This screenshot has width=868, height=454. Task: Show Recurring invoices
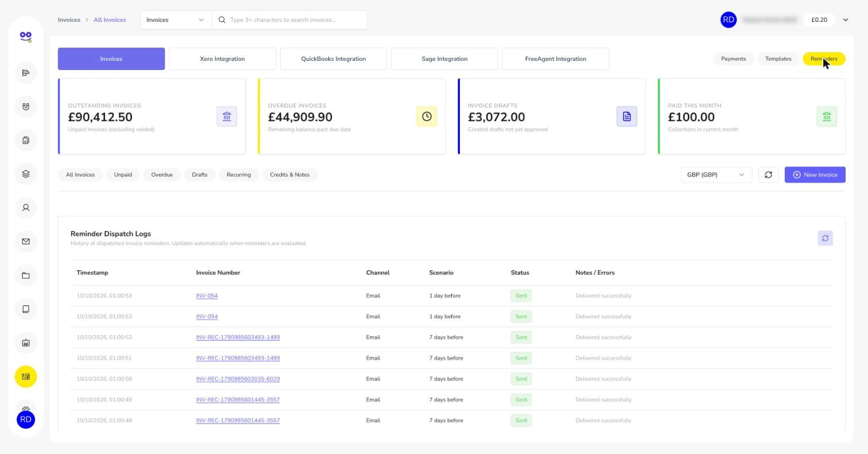click(239, 174)
